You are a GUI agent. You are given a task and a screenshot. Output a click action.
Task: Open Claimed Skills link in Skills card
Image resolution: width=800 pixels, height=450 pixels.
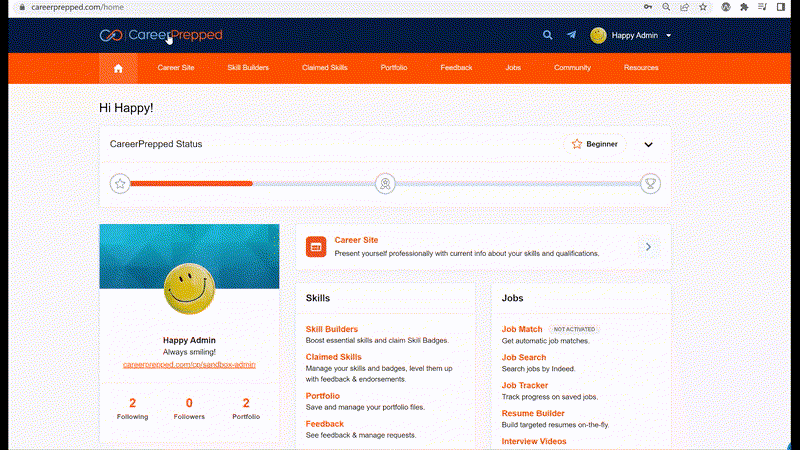(333, 357)
